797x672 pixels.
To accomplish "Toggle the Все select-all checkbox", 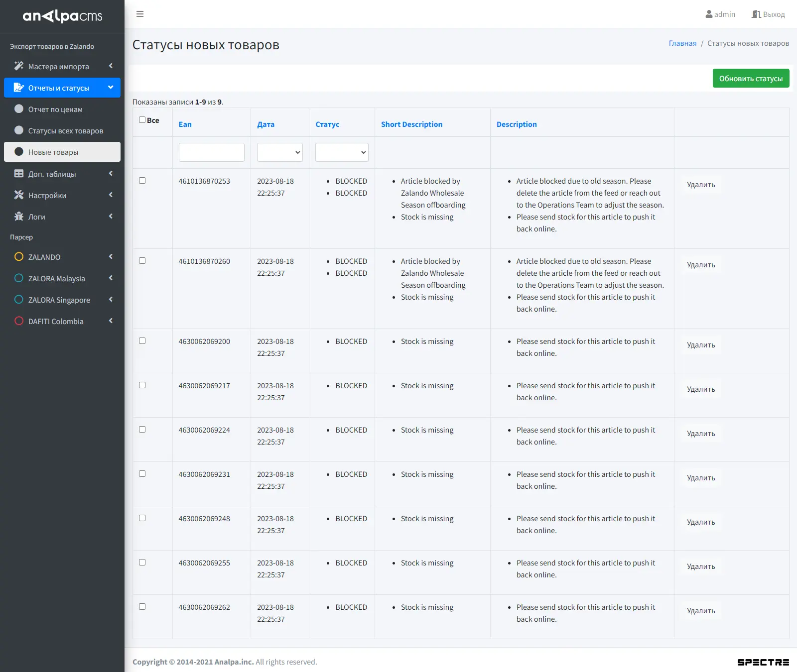I will coord(142,120).
